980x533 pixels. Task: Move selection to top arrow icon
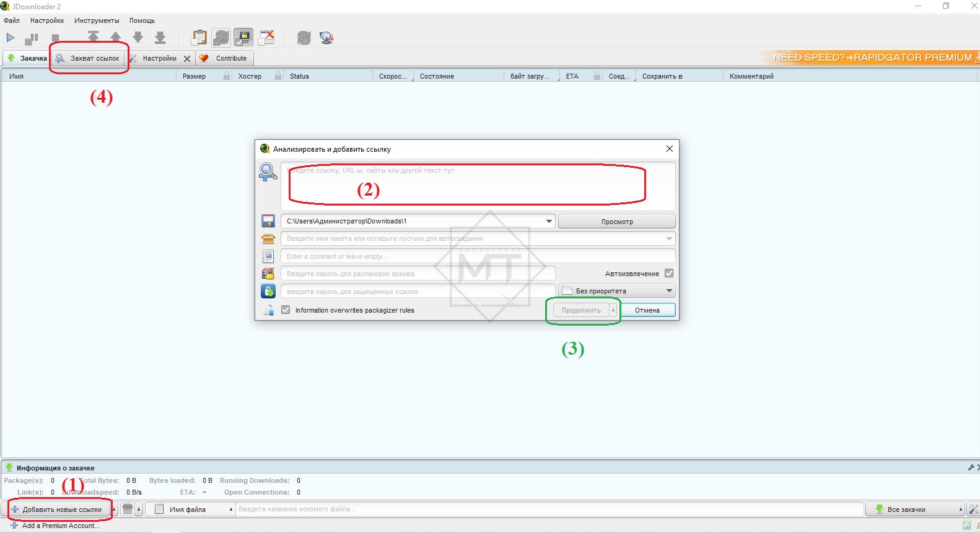tap(94, 38)
